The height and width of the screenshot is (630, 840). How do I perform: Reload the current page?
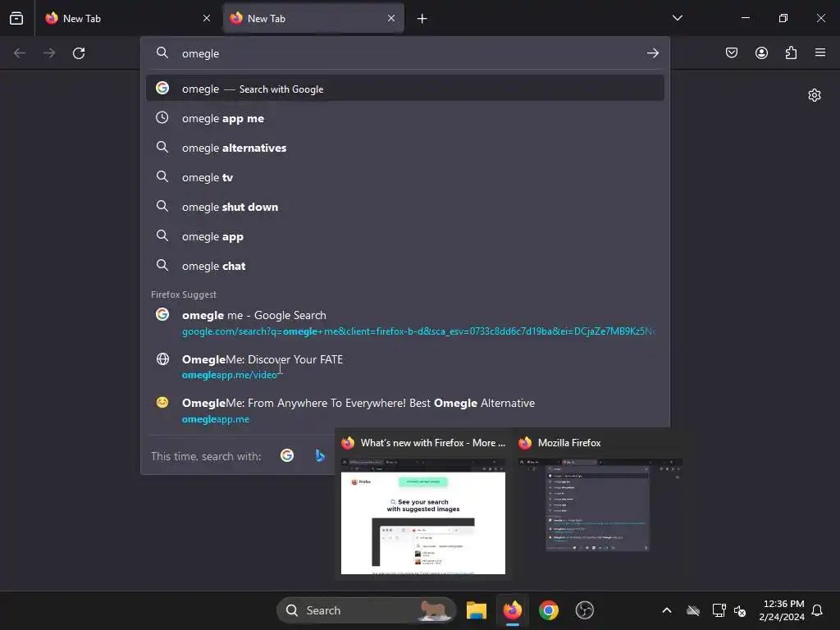79,53
